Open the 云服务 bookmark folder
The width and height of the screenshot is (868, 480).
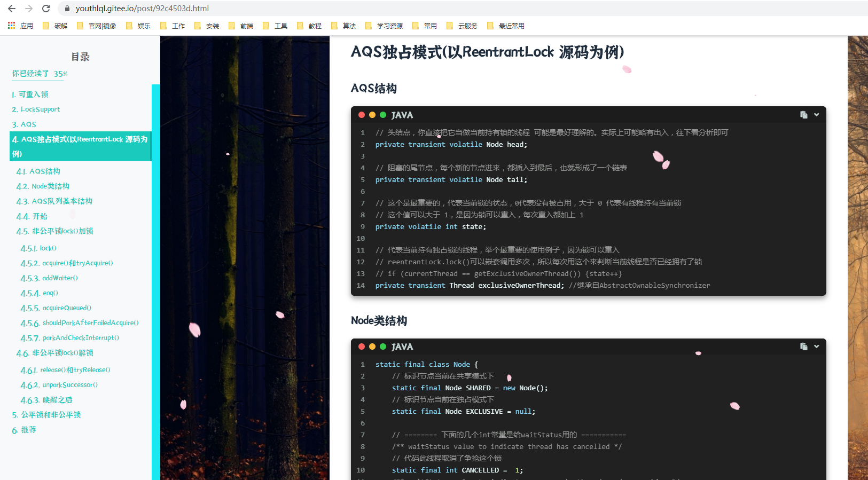pos(462,26)
